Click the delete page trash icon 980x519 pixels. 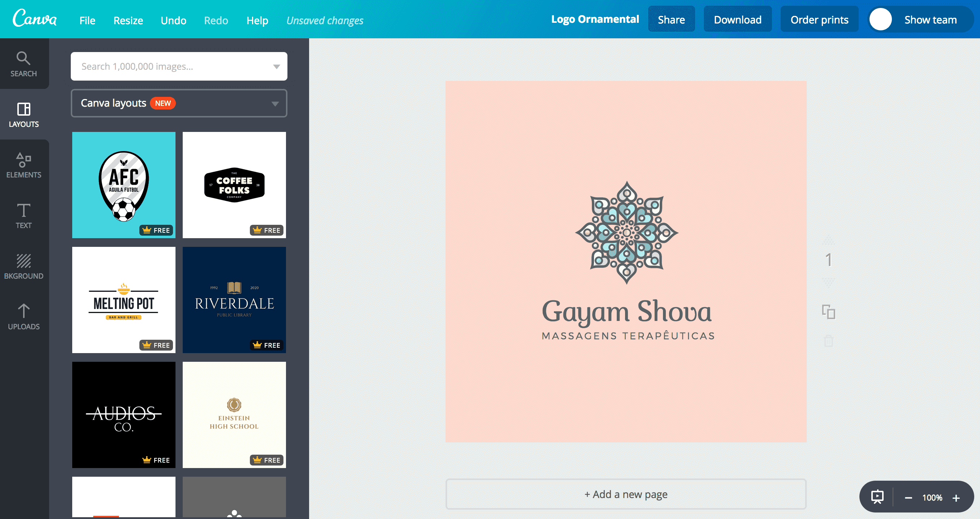[829, 341]
